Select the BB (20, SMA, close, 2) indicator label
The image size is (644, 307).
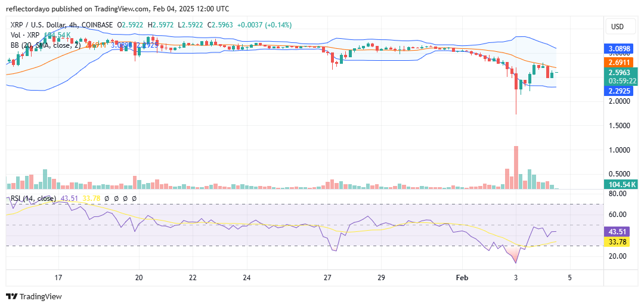[45, 45]
